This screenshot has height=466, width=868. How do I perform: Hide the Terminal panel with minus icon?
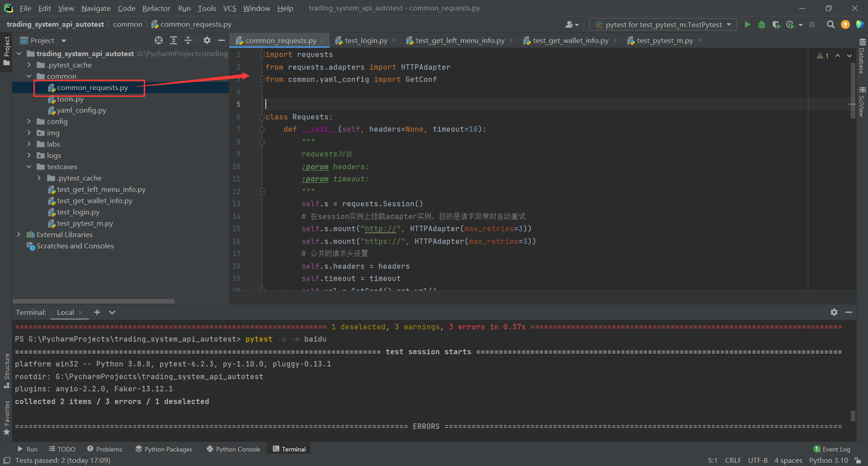coord(849,312)
